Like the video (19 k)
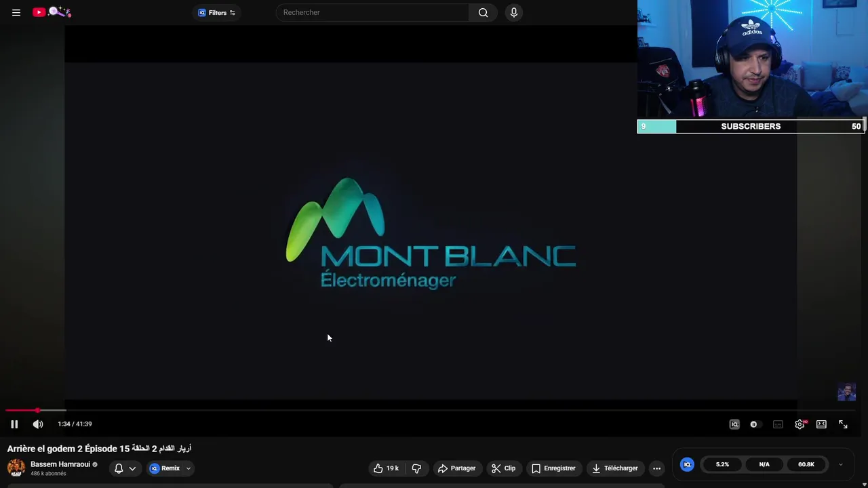This screenshot has height=488, width=868. click(x=386, y=468)
